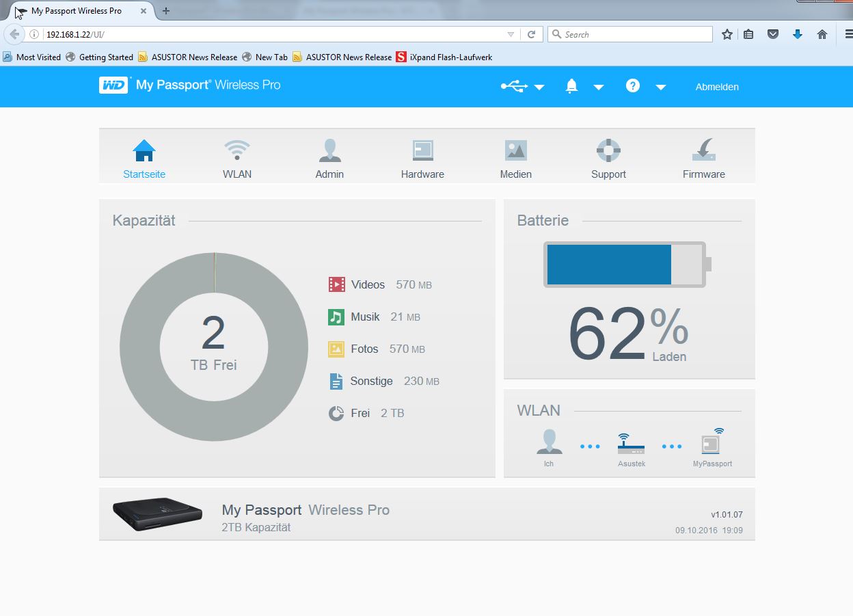This screenshot has width=853, height=616.
Task: Click the notification bell icon
Action: (572, 86)
